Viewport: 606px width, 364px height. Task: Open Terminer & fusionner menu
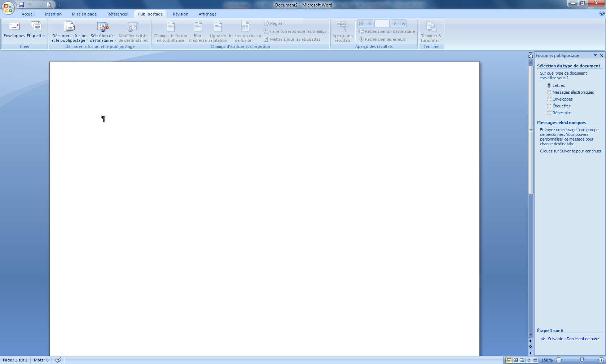click(x=431, y=32)
